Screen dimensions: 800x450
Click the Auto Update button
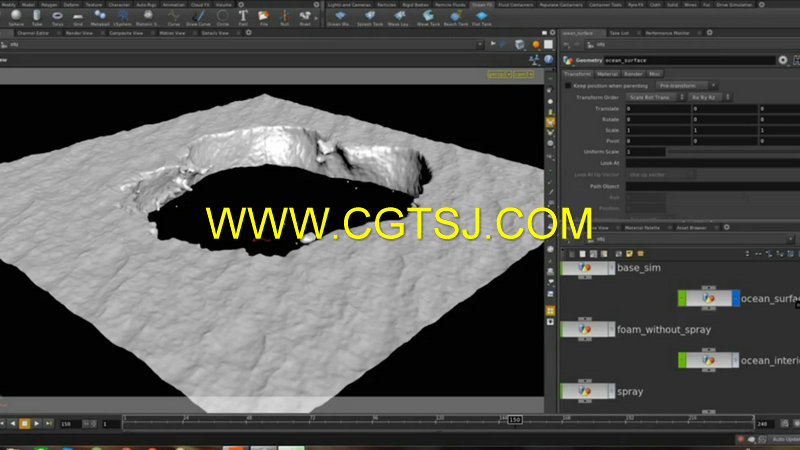tap(785, 439)
